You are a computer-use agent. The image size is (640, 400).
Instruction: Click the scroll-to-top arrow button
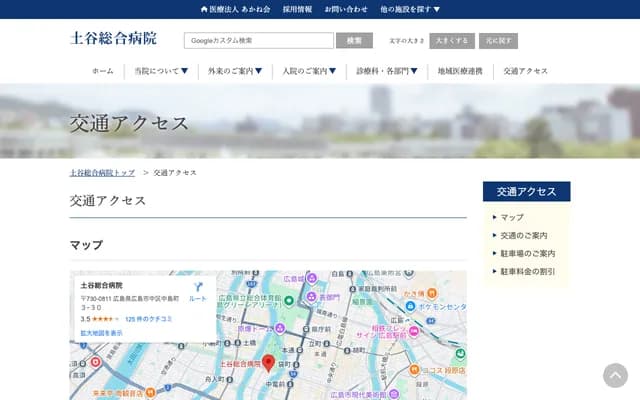[615, 375]
